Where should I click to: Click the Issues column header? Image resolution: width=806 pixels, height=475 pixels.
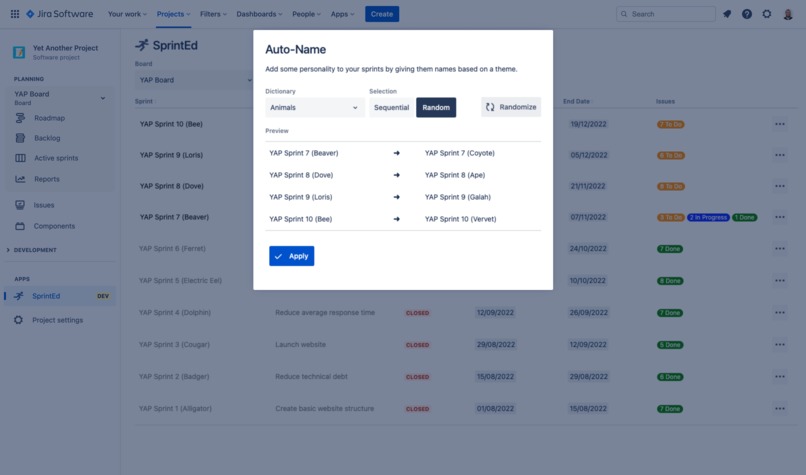[665, 101]
